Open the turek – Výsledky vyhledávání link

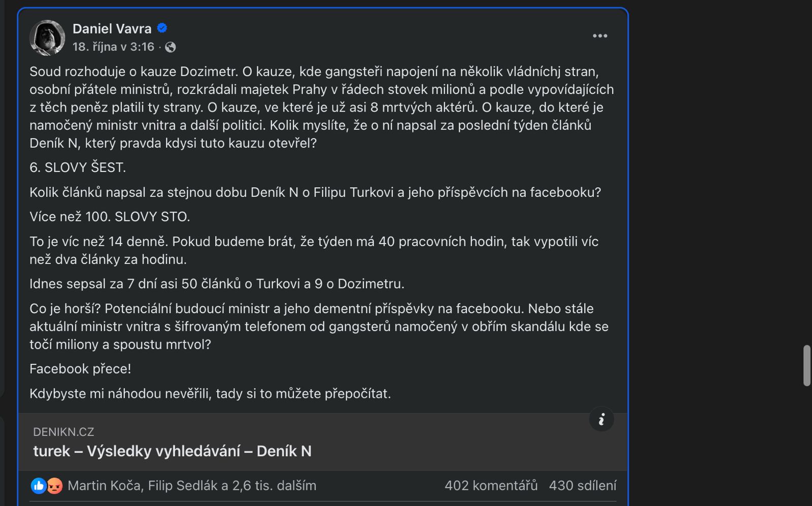[172, 451]
